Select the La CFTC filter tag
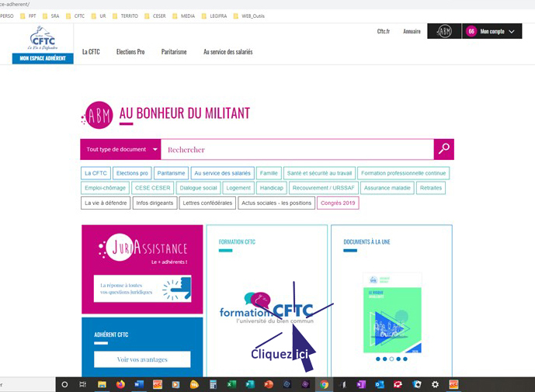 pyautogui.click(x=96, y=173)
